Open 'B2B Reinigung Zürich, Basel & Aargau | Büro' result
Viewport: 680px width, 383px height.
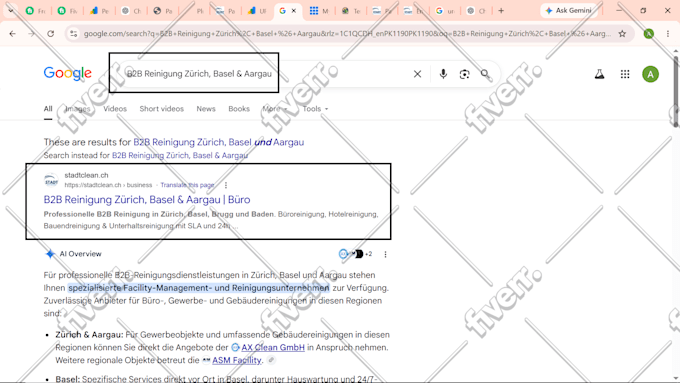(x=147, y=200)
